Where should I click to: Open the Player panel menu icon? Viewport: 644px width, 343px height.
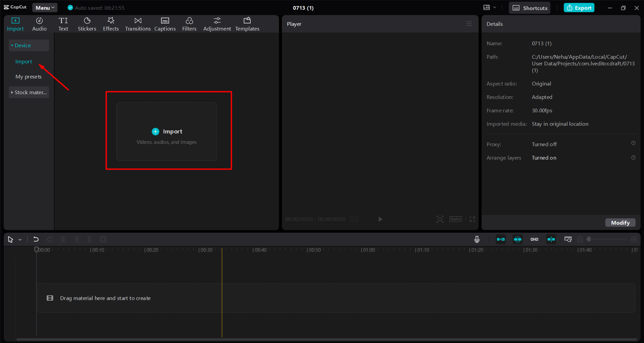469,24
